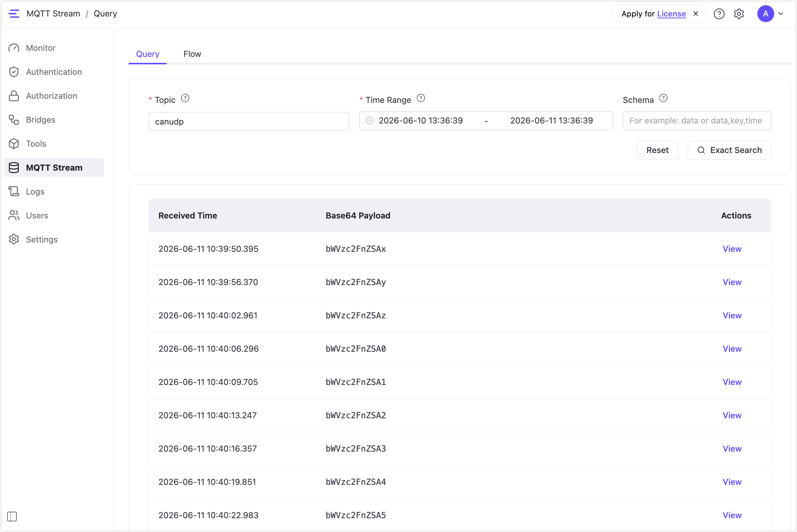The image size is (797, 532).
Task: Click the Settings gear icon in the sidebar
Action: click(x=14, y=239)
